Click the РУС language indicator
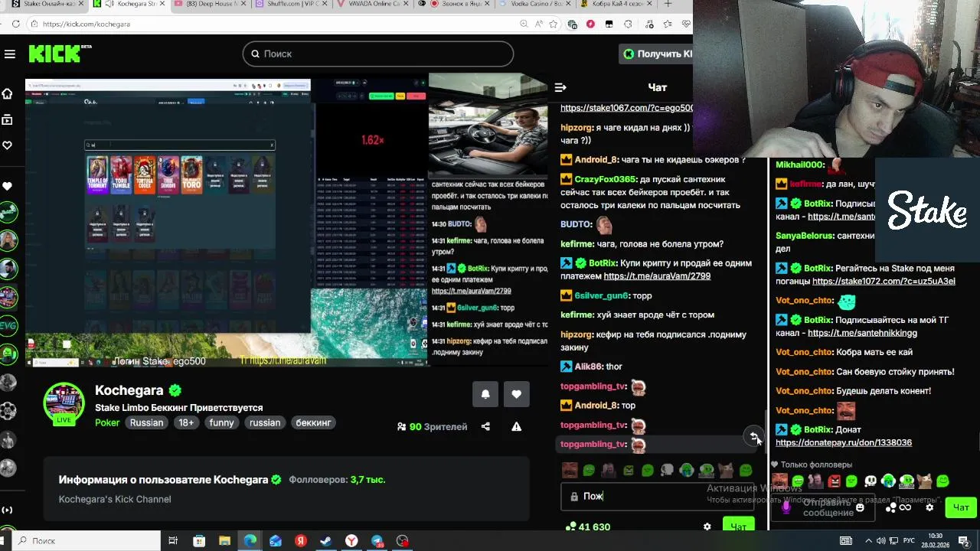The image size is (980, 551). (909, 541)
